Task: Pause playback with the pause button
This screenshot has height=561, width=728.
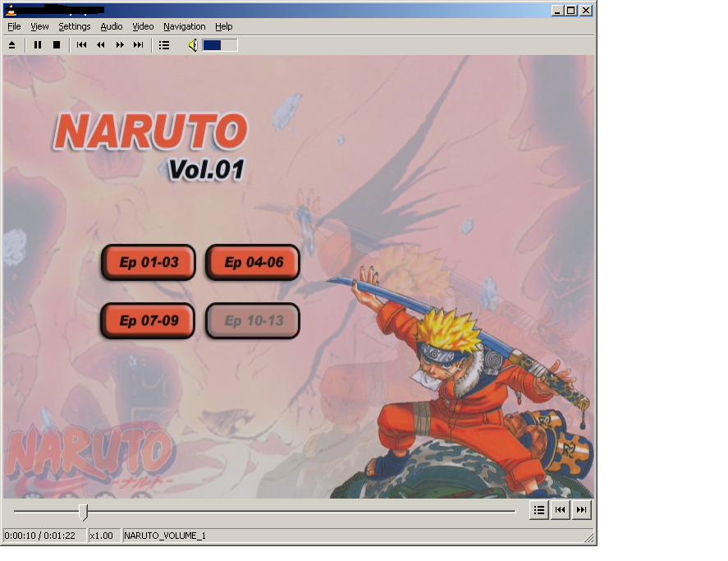Action: pyautogui.click(x=38, y=45)
